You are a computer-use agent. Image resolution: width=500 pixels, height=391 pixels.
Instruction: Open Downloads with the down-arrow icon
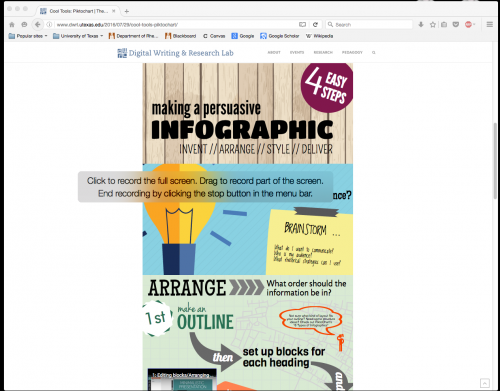tap(421, 25)
